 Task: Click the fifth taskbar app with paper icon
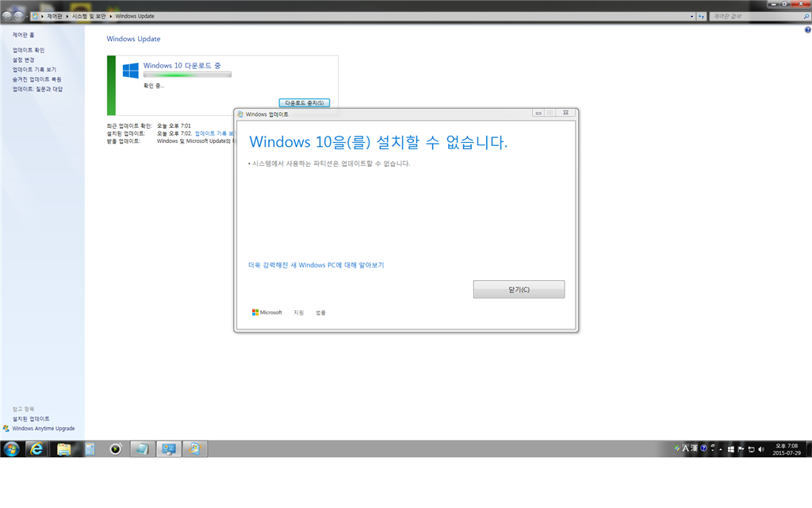pos(142,449)
